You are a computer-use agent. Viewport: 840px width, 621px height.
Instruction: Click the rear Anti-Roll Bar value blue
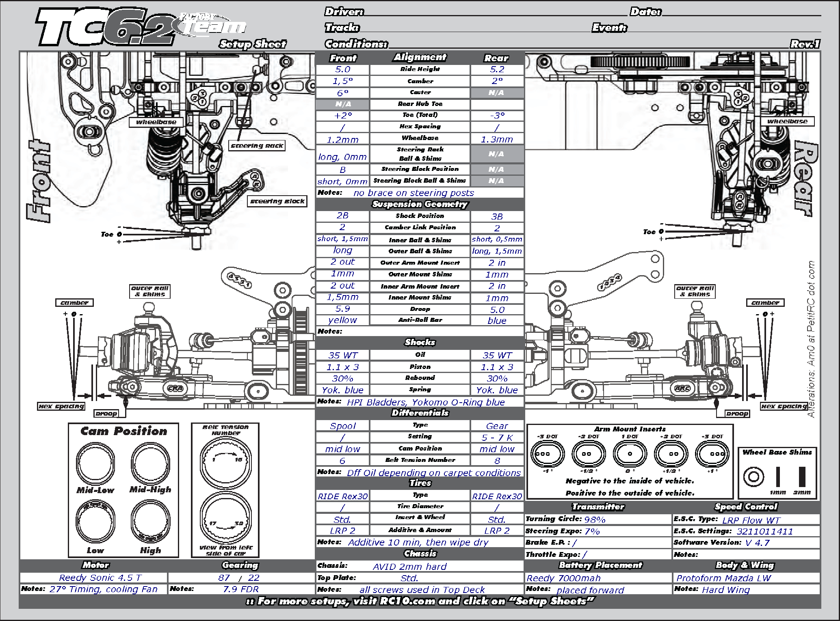pyautogui.click(x=497, y=321)
